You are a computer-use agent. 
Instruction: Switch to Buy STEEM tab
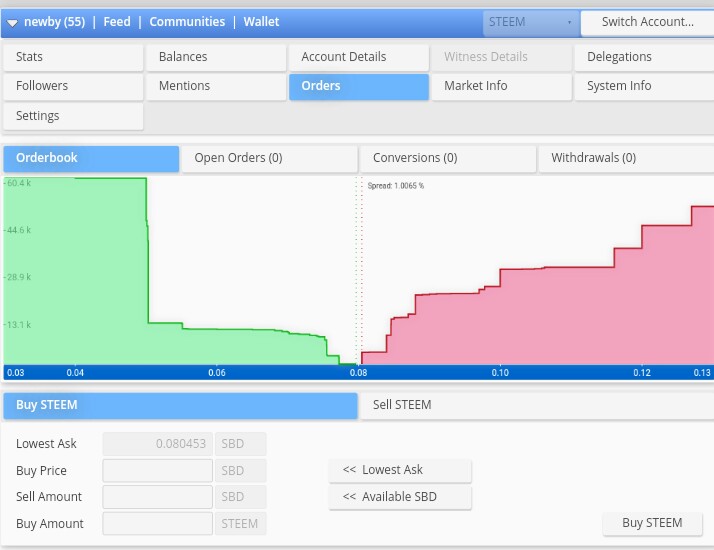pyautogui.click(x=180, y=405)
